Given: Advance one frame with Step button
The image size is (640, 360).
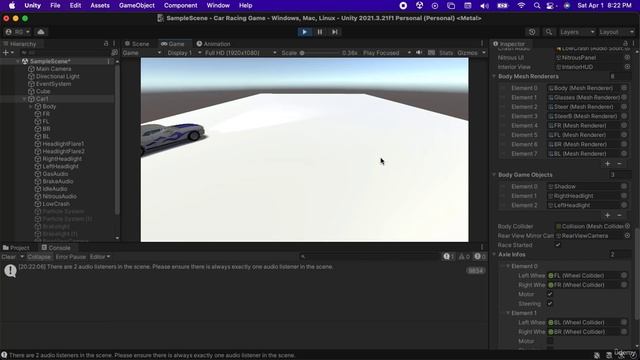Looking at the screenshot, I should pos(335,32).
